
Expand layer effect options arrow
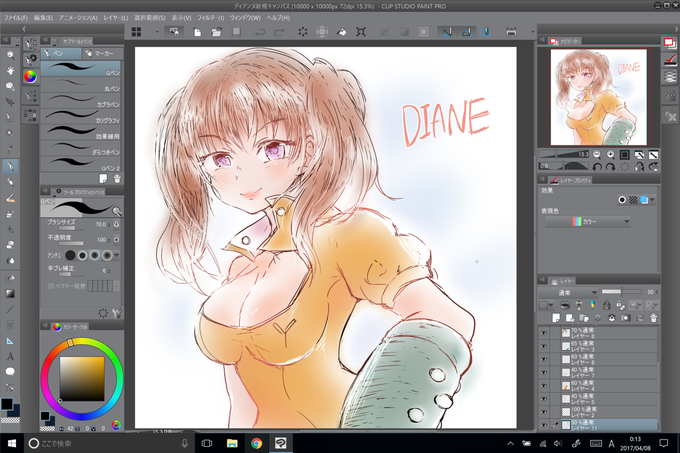coord(653,200)
